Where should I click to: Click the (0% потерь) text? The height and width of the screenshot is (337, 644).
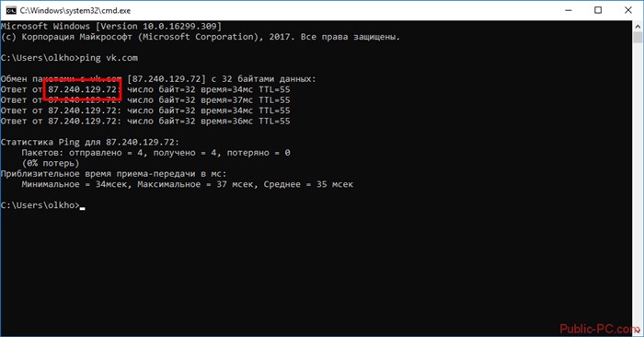pyautogui.click(x=51, y=164)
